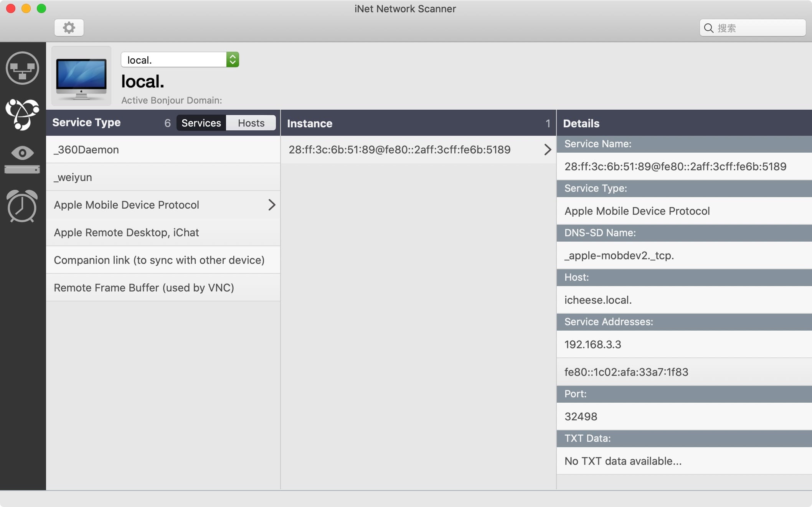Select Remote Frame Buffer VNC row
This screenshot has height=507, width=812.
pyautogui.click(x=144, y=288)
